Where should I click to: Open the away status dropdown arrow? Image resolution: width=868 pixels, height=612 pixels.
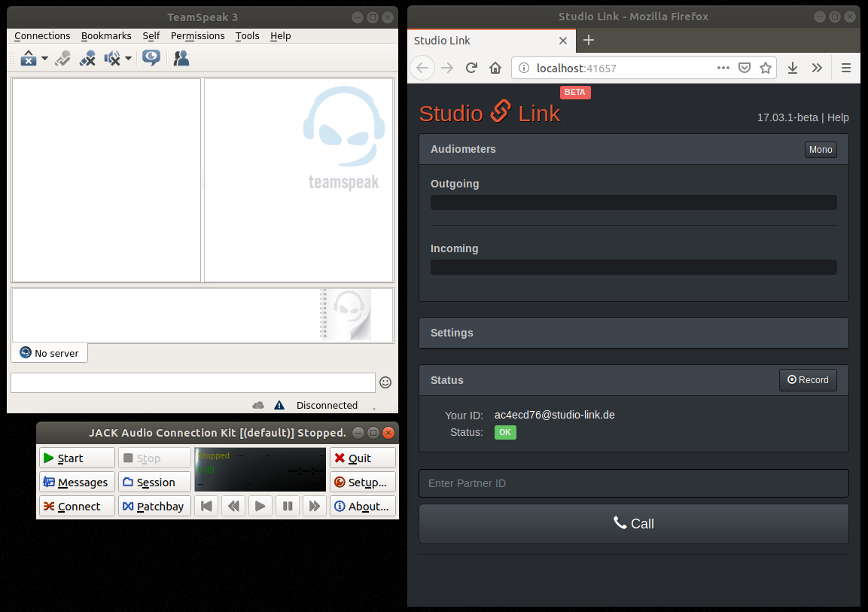pos(44,59)
